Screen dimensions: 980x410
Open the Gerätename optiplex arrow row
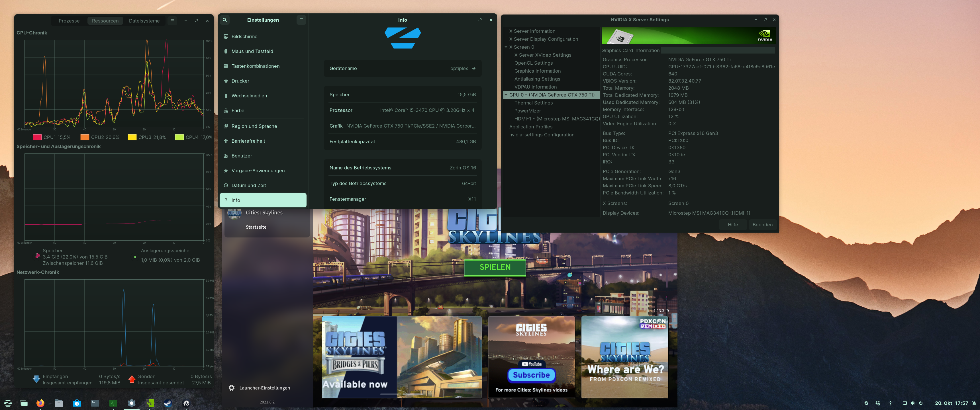473,68
